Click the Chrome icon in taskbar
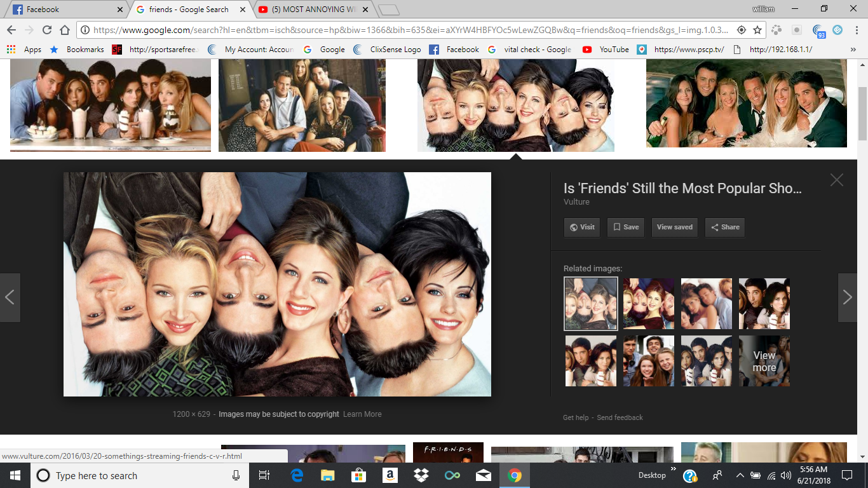The height and width of the screenshot is (488, 868). [x=515, y=475]
